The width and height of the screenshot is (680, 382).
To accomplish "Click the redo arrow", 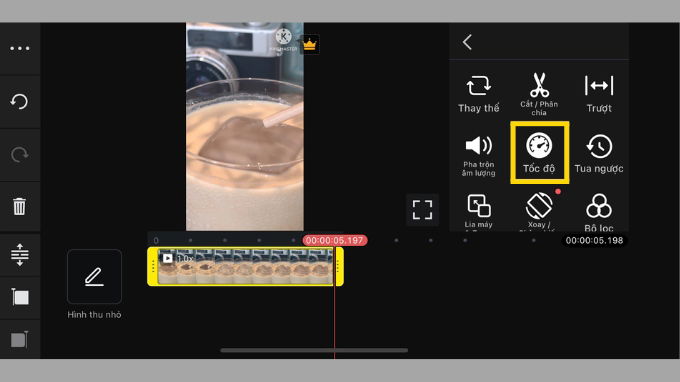I will (20, 154).
